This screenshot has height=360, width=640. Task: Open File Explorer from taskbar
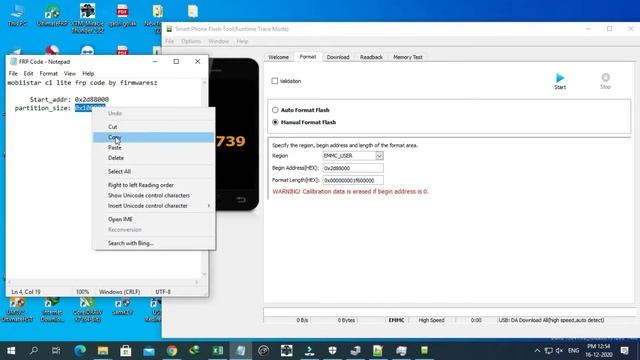coord(103,350)
